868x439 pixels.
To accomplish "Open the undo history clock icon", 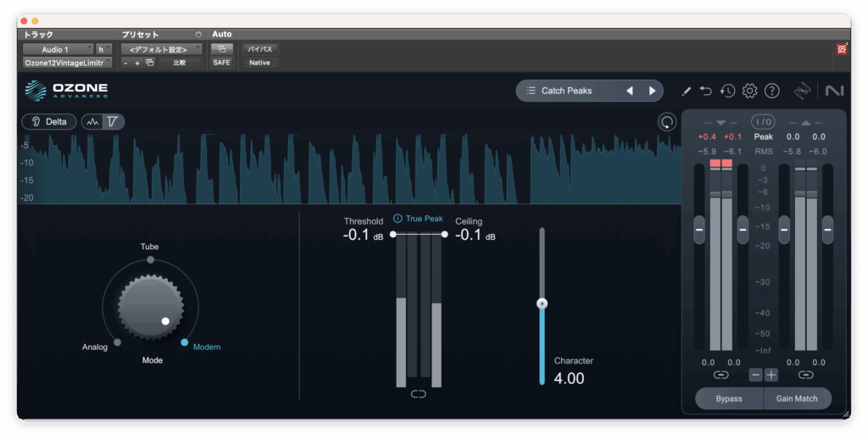I will click(x=727, y=91).
